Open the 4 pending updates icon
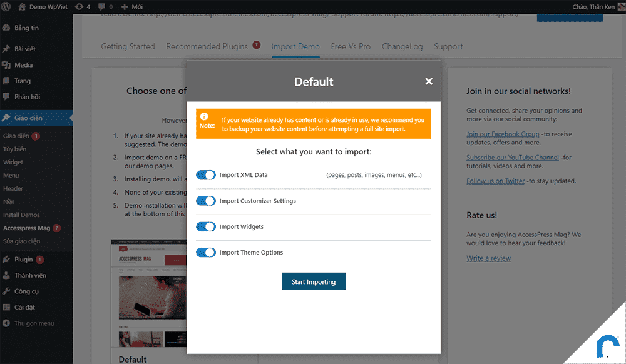Viewport: 626px width, 364px height. coord(83,6)
